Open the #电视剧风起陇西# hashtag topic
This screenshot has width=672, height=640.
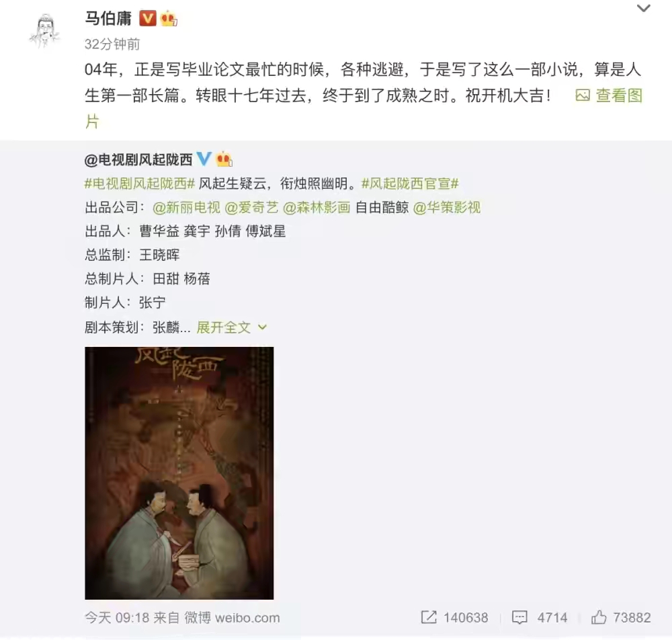[140, 184]
